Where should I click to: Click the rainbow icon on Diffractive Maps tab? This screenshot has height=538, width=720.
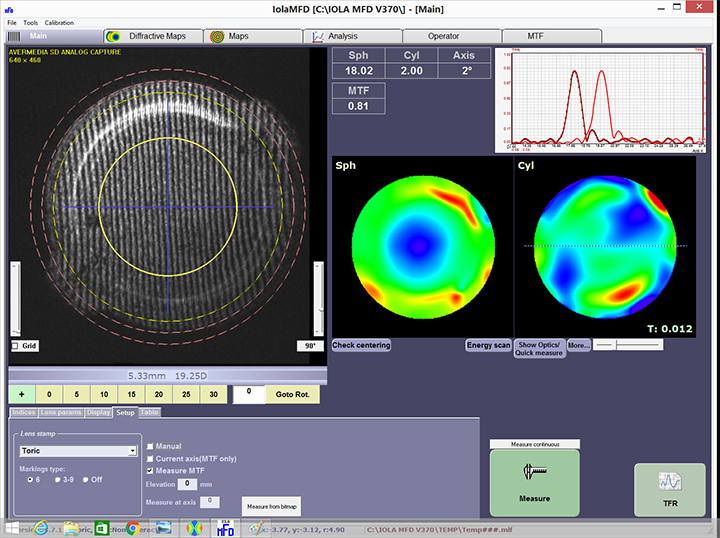[x=113, y=36]
